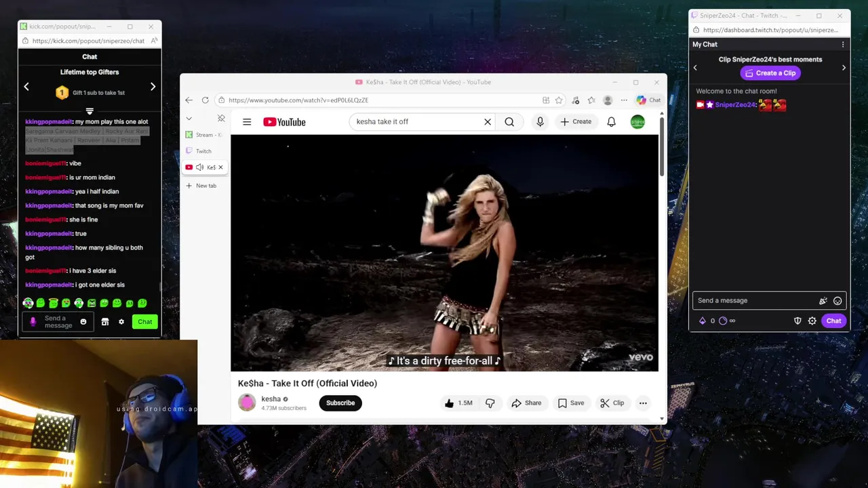
Task: Open Copilot Chat in browser toolbar
Action: [649, 100]
